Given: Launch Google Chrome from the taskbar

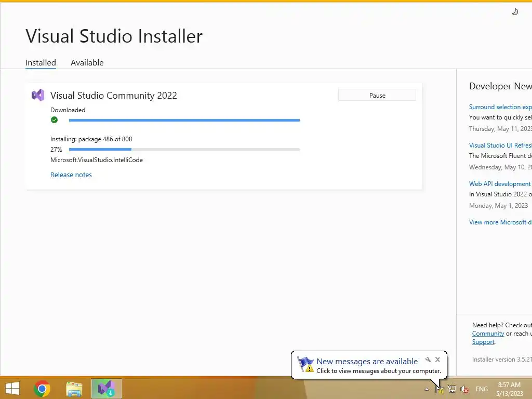Looking at the screenshot, I should 42,389.
